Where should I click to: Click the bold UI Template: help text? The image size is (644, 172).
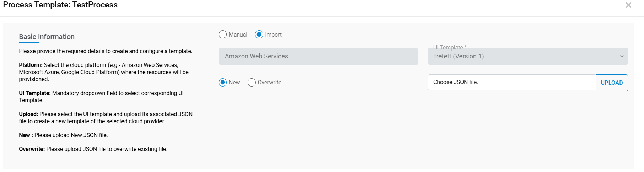(x=35, y=93)
